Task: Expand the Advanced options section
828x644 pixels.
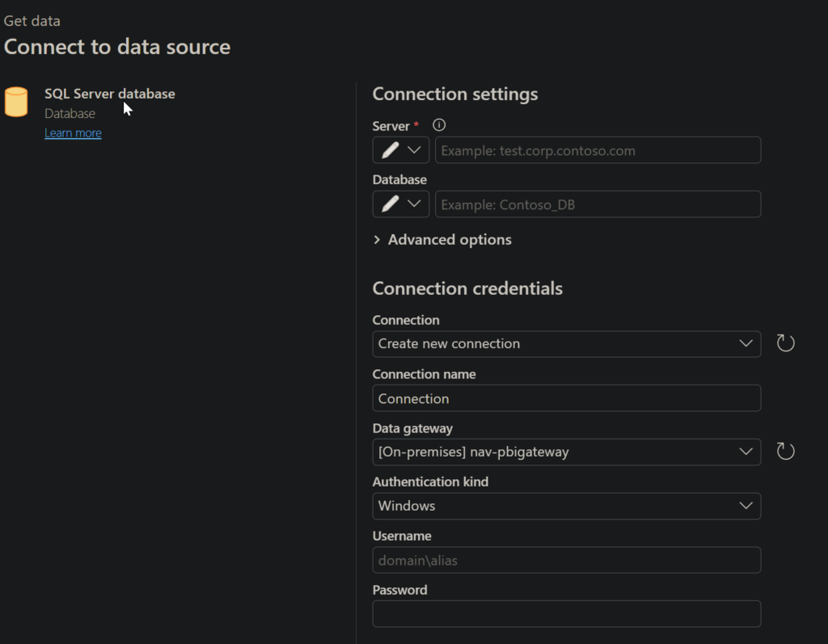Action: (x=441, y=240)
